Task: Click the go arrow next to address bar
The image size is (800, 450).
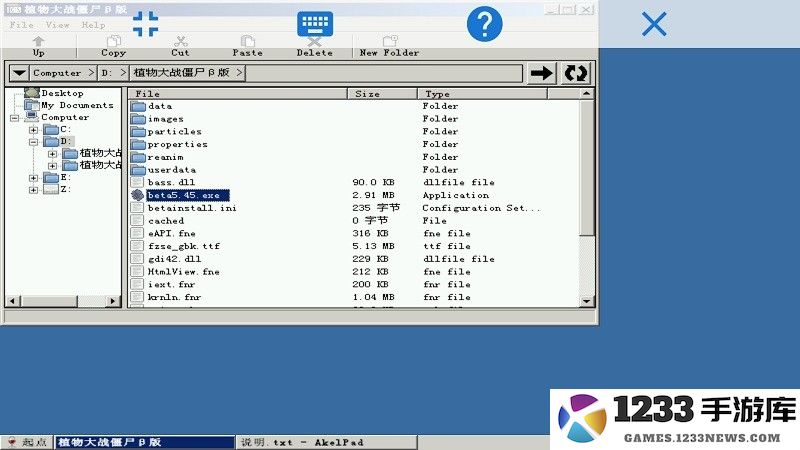Action: click(x=542, y=73)
